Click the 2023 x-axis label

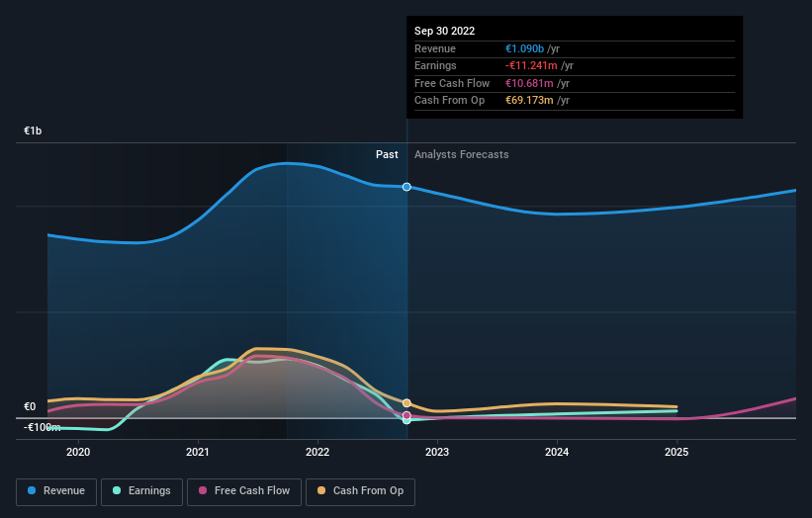[437, 453]
